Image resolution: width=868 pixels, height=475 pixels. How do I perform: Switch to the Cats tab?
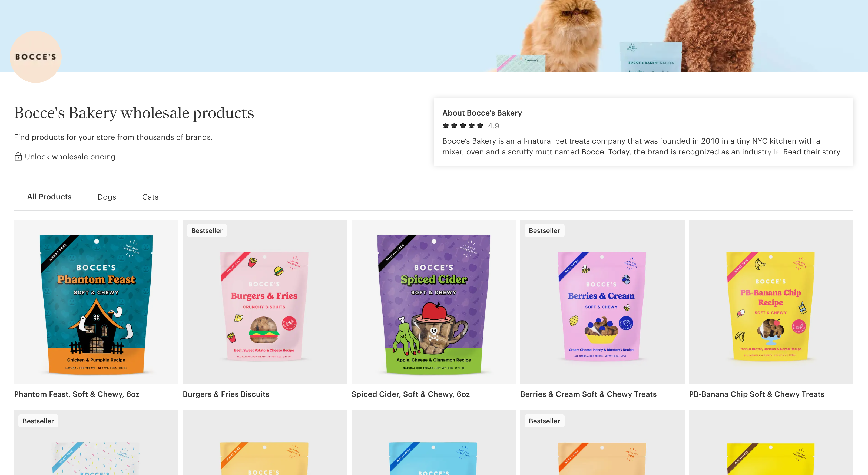click(x=150, y=197)
